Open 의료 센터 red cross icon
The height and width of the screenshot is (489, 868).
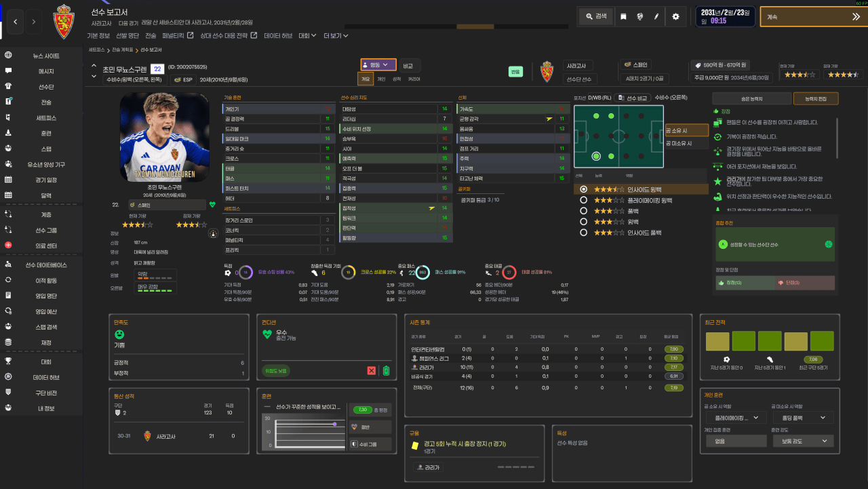[8, 245]
